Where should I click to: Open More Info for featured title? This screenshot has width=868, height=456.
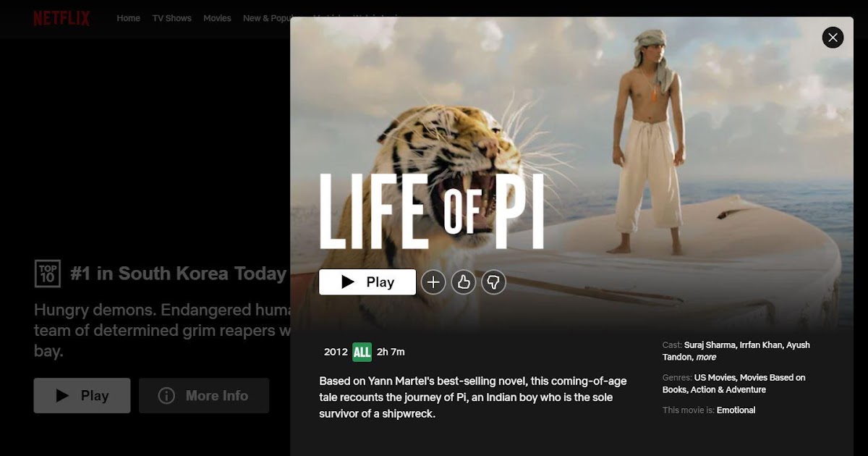click(x=204, y=395)
